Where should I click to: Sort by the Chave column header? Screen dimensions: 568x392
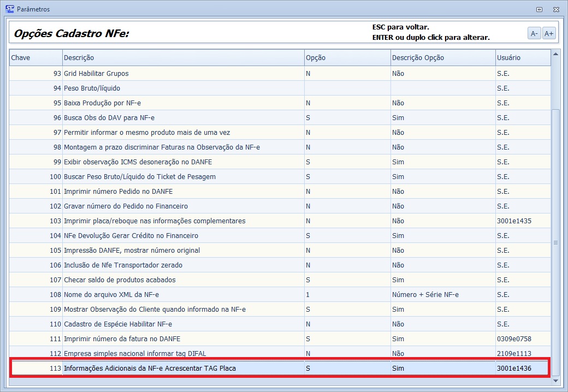[35, 58]
